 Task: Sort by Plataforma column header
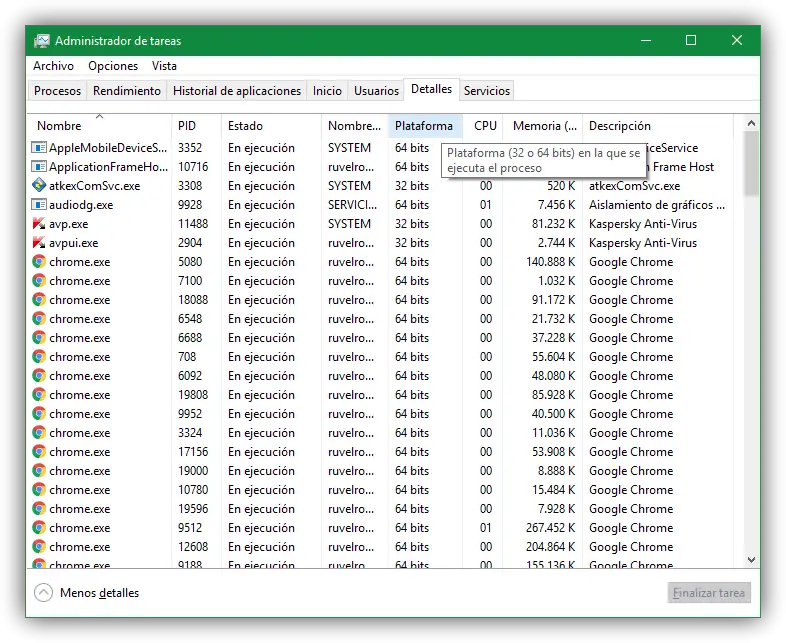coord(423,126)
